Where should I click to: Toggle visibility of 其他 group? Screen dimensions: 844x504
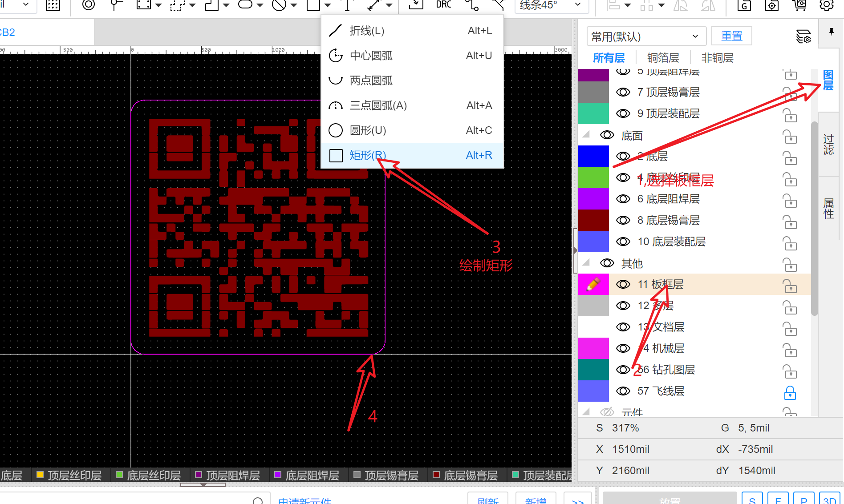point(607,263)
